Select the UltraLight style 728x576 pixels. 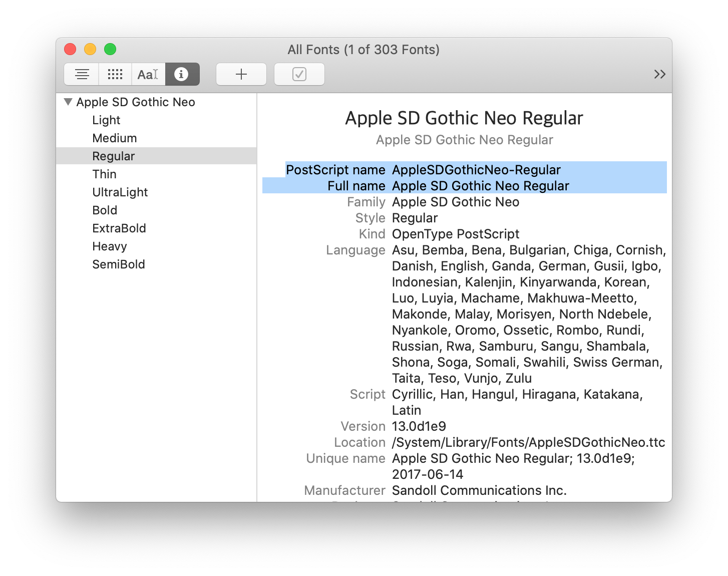click(x=120, y=192)
